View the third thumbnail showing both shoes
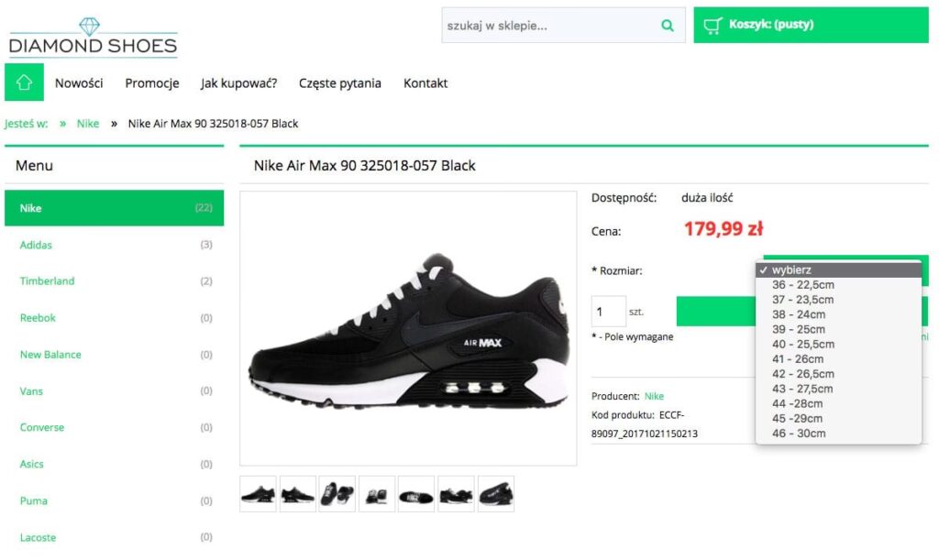 (337, 494)
